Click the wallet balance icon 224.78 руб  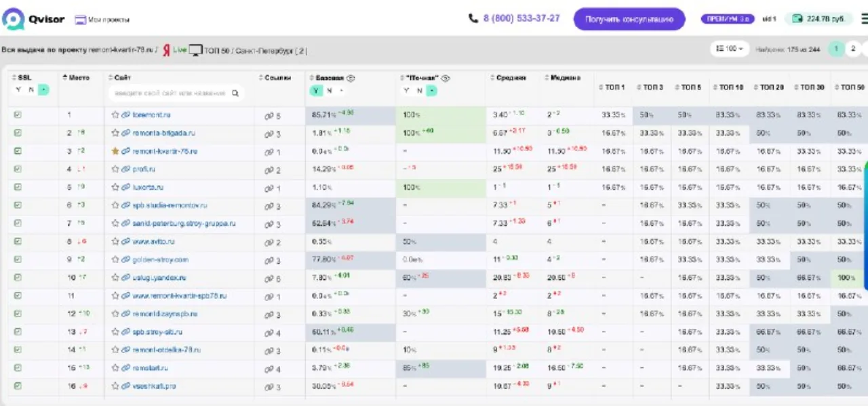pos(797,19)
